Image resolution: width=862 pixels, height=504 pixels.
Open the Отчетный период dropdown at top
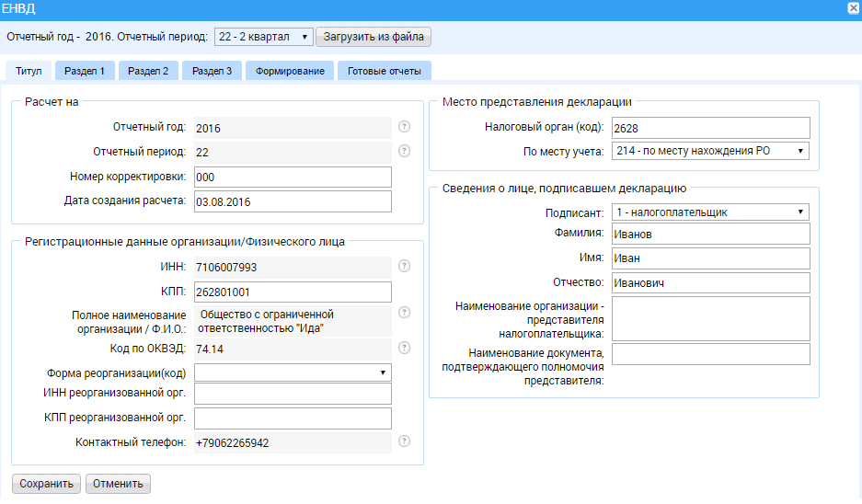pos(264,37)
